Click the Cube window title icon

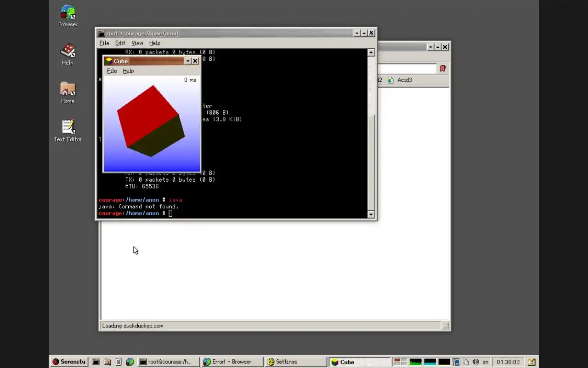pos(108,61)
